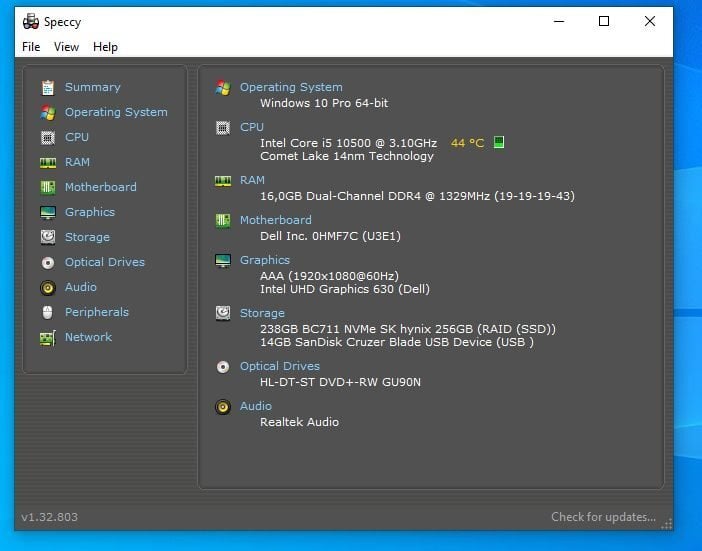Open the View menu
This screenshot has height=551, width=702.
click(x=66, y=47)
